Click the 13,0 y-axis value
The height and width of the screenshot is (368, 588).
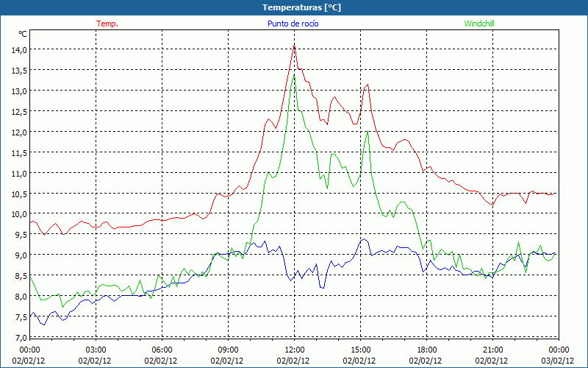click(19, 91)
